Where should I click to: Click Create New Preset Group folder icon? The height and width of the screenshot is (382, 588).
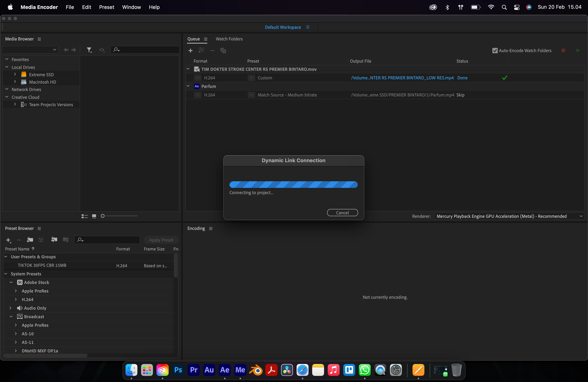(x=30, y=240)
